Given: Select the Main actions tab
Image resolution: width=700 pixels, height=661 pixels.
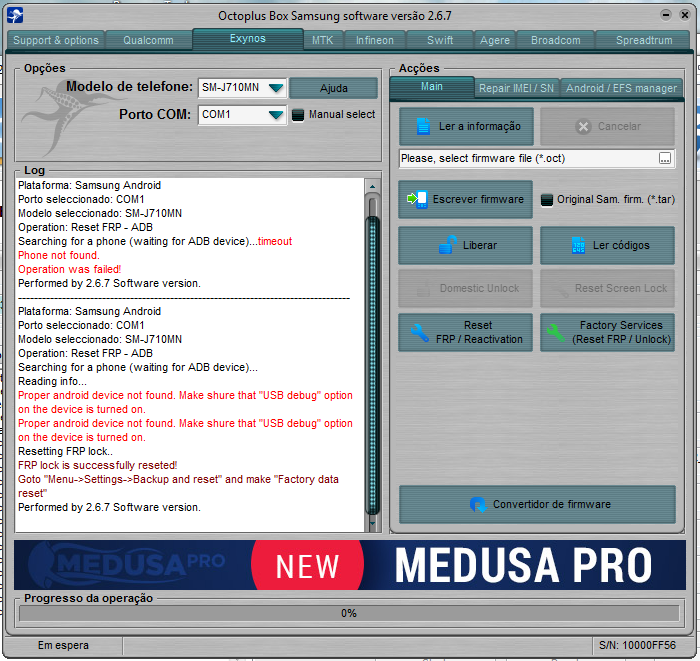Looking at the screenshot, I should tap(432, 87).
